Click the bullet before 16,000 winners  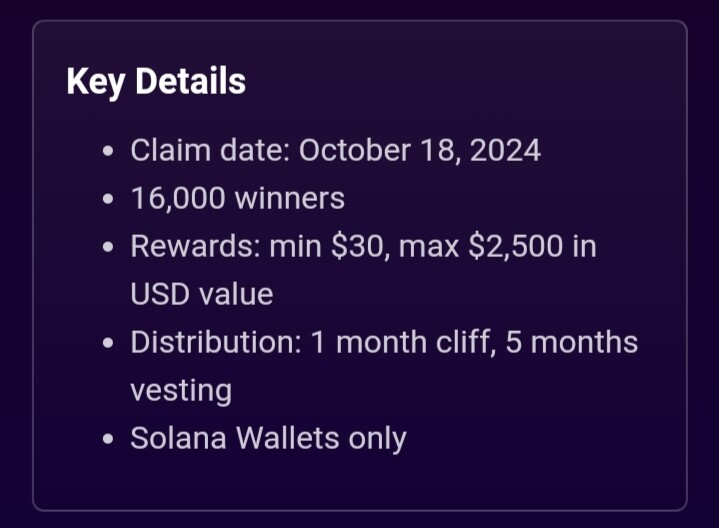click(108, 199)
